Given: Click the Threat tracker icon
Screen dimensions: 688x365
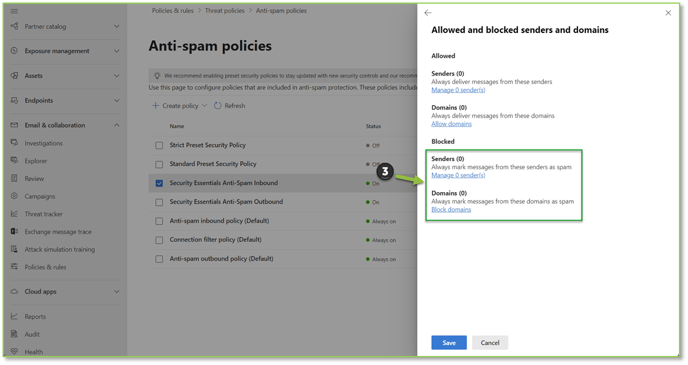Looking at the screenshot, I should [x=14, y=214].
